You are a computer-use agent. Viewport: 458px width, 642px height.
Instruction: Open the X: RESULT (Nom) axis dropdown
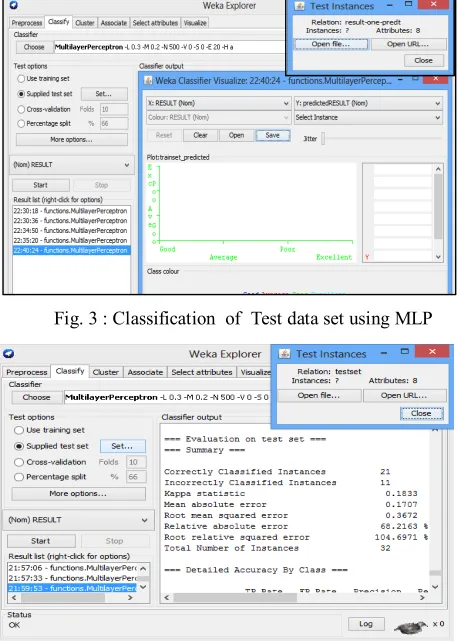[x=219, y=103]
